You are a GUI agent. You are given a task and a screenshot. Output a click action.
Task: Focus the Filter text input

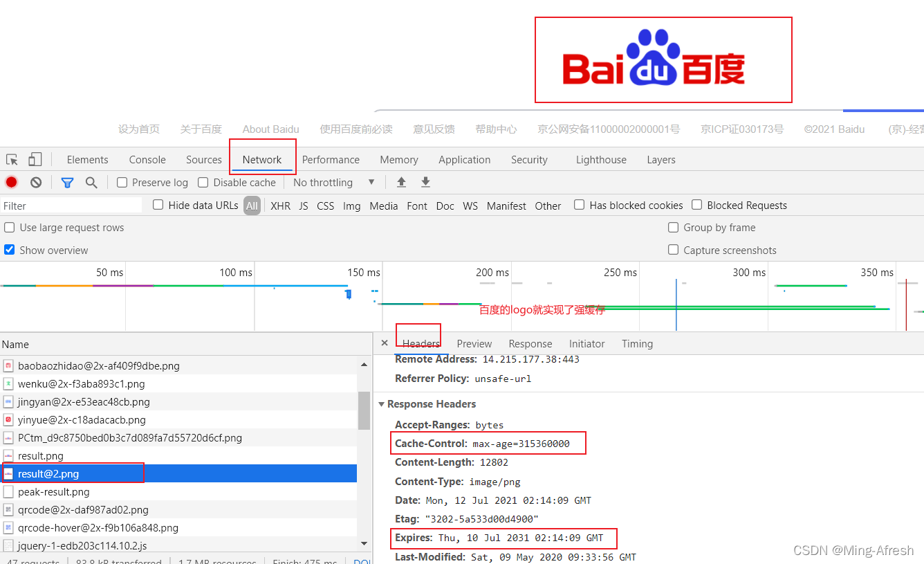[72, 206]
